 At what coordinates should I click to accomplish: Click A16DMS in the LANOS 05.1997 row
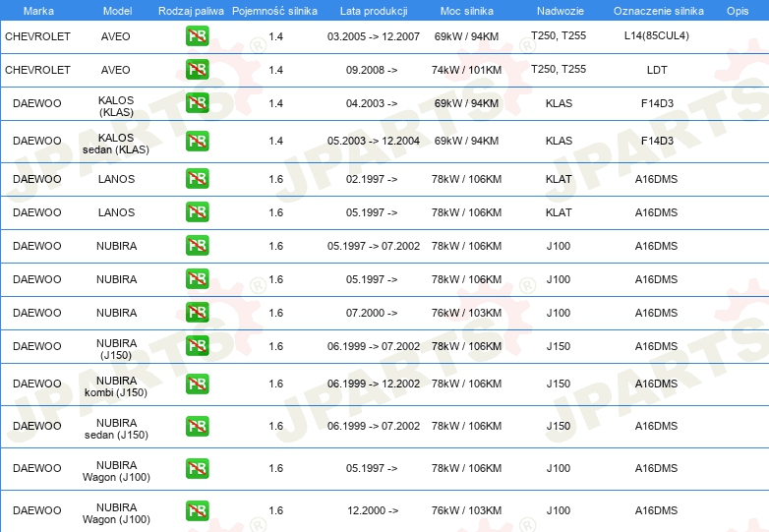click(656, 212)
